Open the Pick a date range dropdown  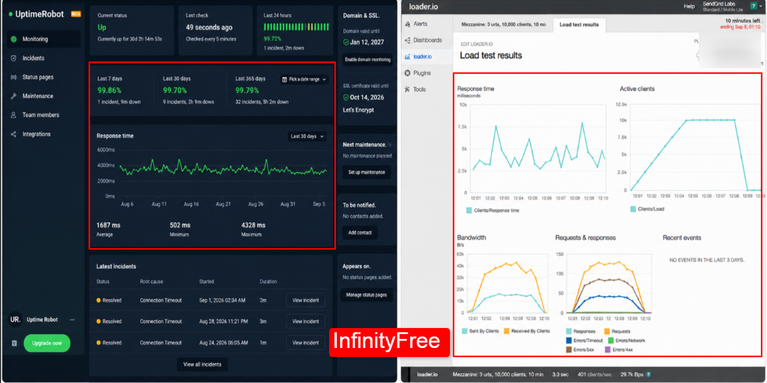[x=304, y=79]
